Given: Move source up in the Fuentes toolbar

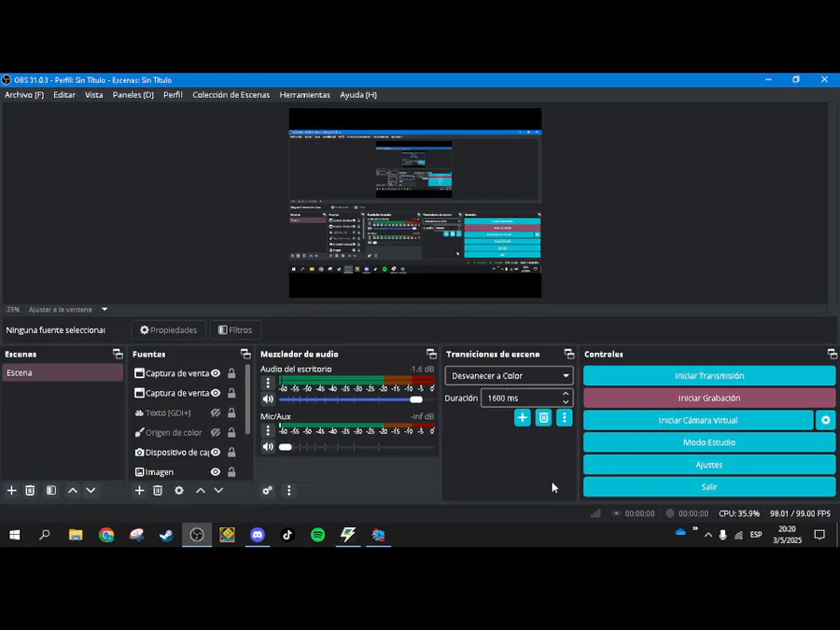Looking at the screenshot, I should [201, 490].
